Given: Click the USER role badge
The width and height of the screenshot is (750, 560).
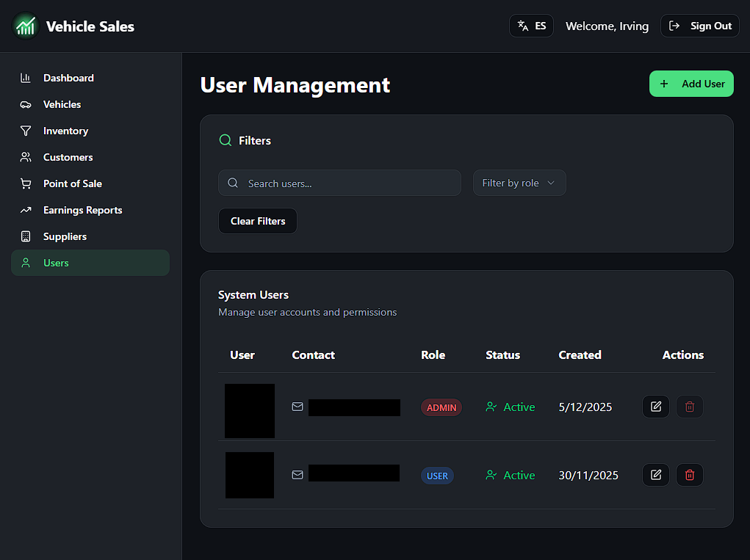Looking at the screenshot, I should [437, 476].
